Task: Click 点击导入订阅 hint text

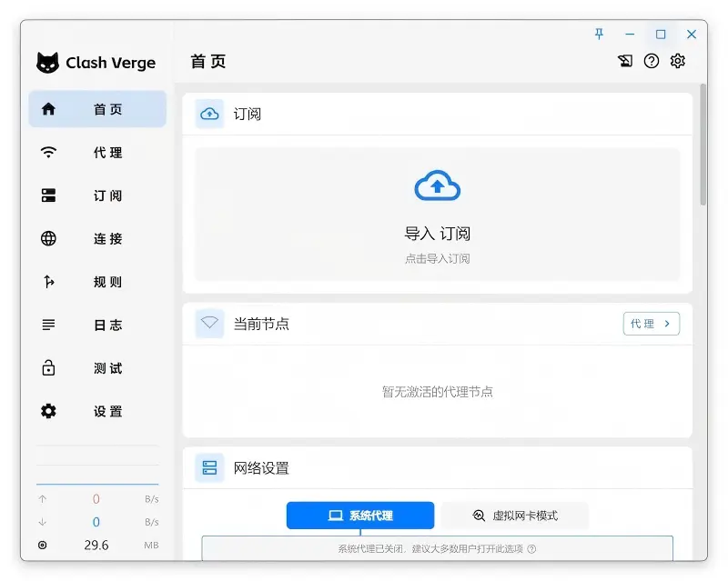Action: click(x=438, y=258)
